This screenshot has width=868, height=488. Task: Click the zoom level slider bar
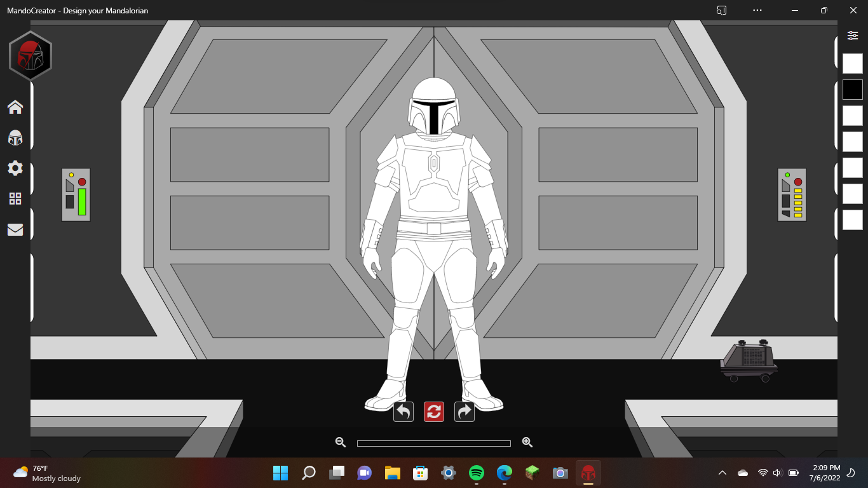[x=434, y=443]
